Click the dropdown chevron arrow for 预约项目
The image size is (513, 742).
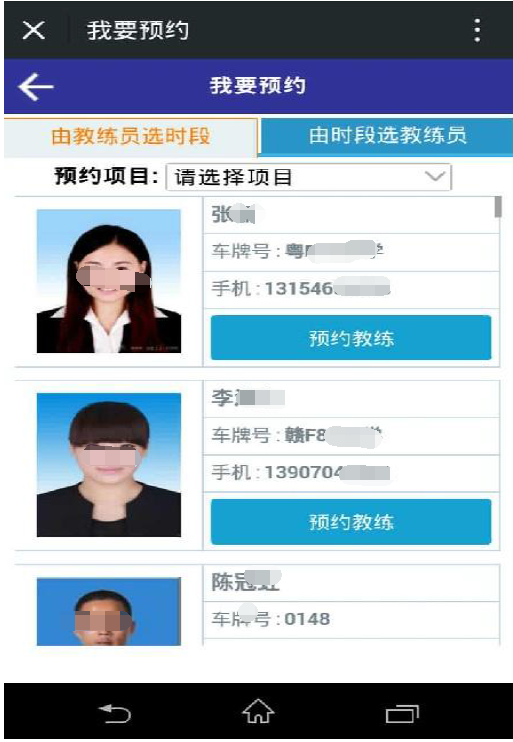[435, 177]
